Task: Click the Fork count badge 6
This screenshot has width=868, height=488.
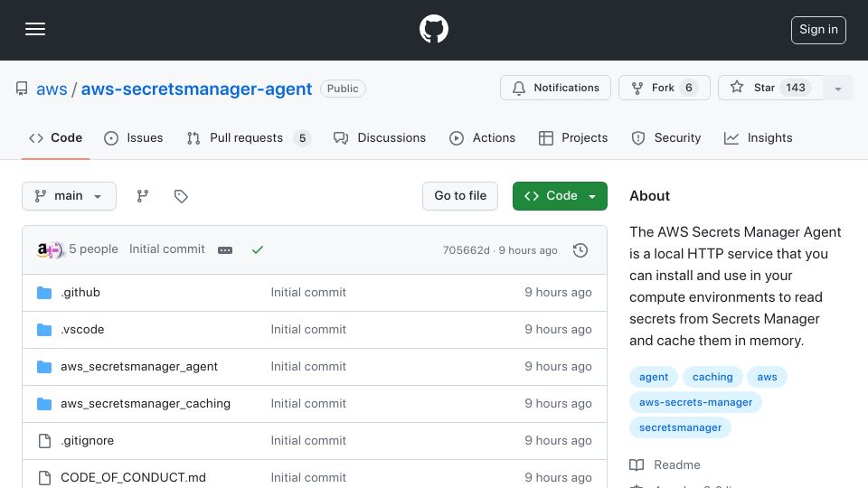Action: [689, 88]
